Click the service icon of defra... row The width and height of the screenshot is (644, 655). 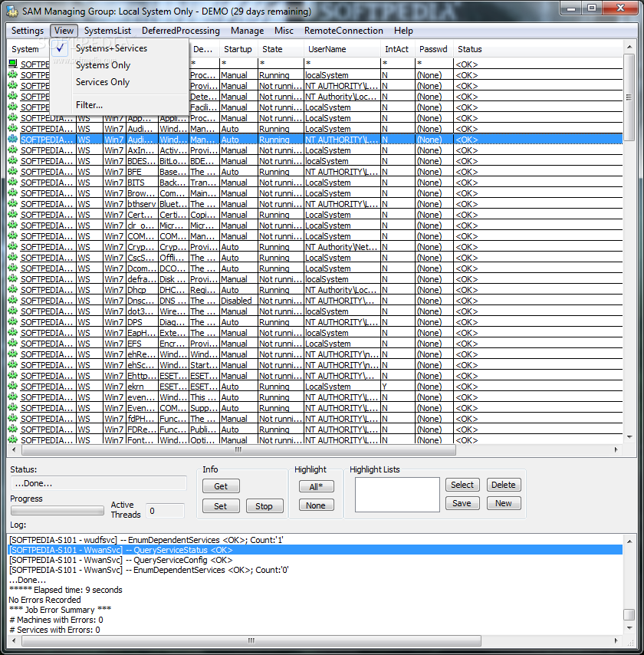coord(13,278)
